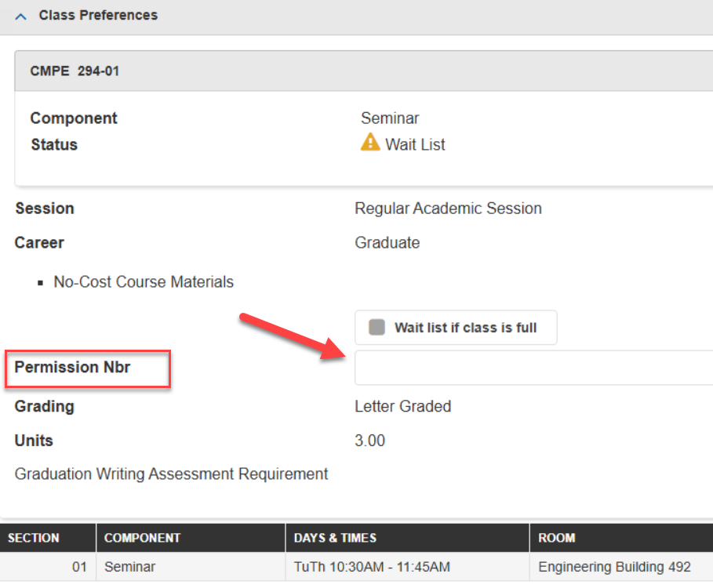Click the CMPE 294-01 panel header
Image resolution: width=713 pixels, height=588 pixels.
coord(75,70)
